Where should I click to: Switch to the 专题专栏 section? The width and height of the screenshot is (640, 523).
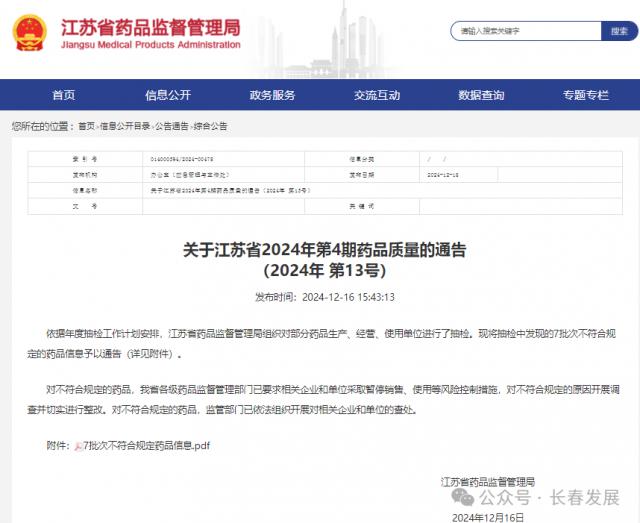(585, 95)
